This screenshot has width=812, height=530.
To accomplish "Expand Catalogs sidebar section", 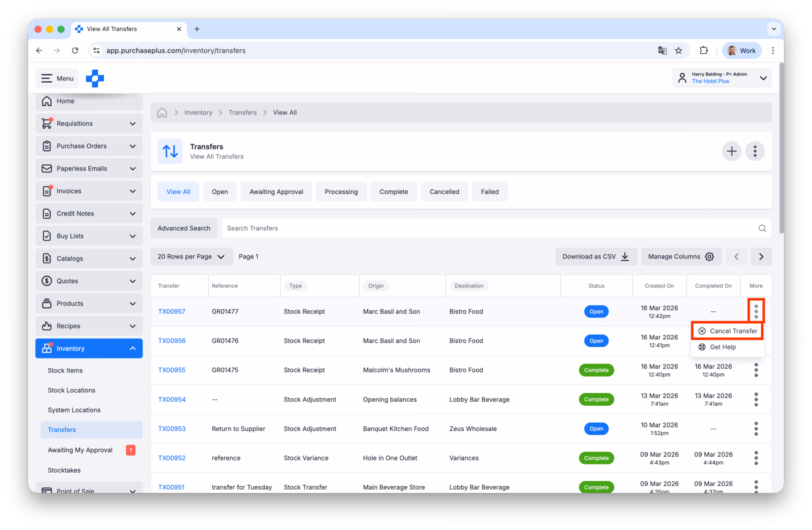I will (89, 258).
